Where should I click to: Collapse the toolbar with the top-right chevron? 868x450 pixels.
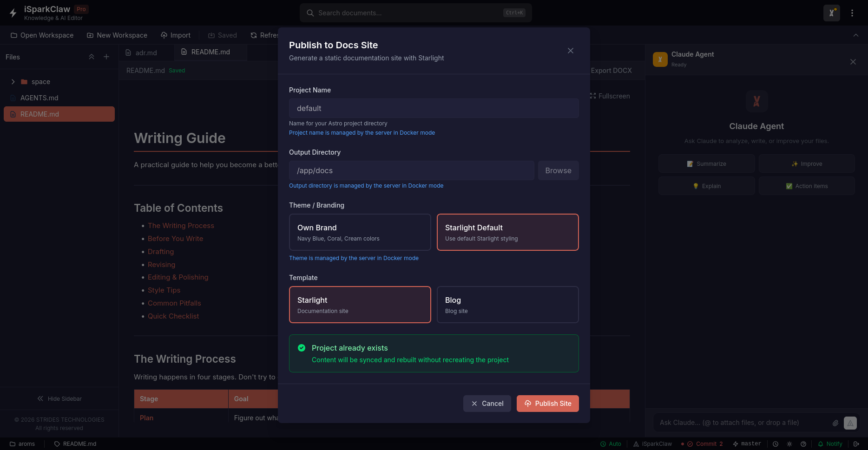click(x=856, y=35)
